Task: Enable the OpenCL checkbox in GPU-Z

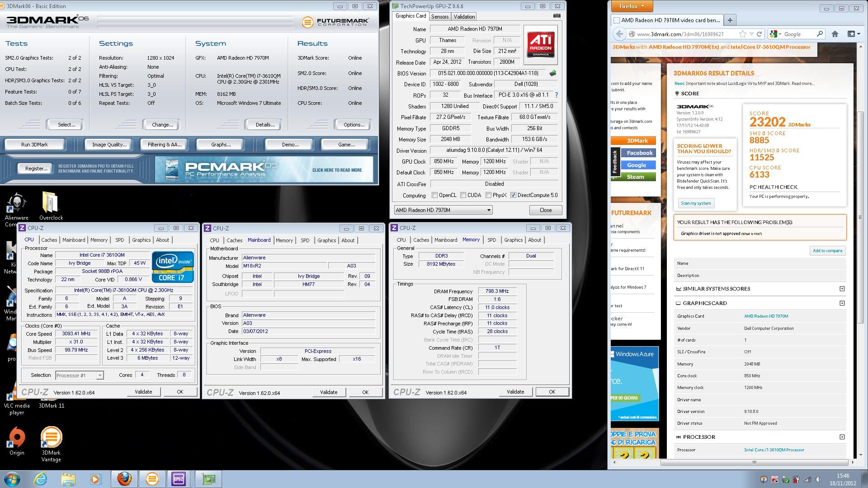Action: (434, 195)
